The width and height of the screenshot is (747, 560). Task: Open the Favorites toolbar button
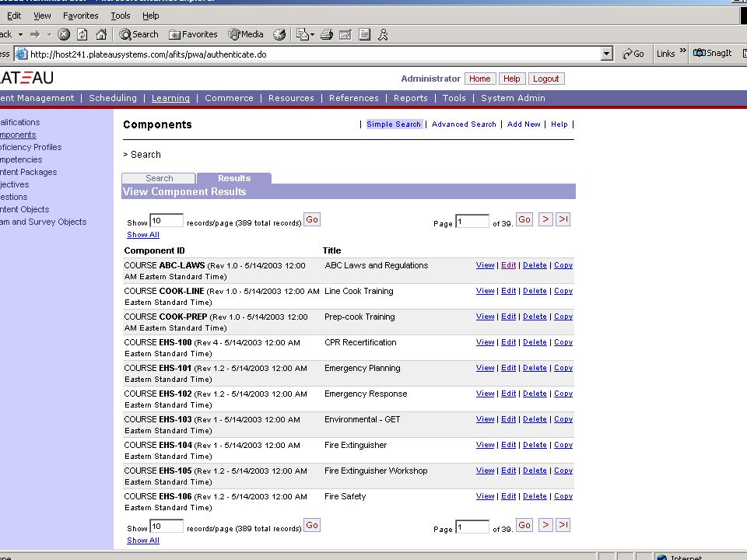194,34
